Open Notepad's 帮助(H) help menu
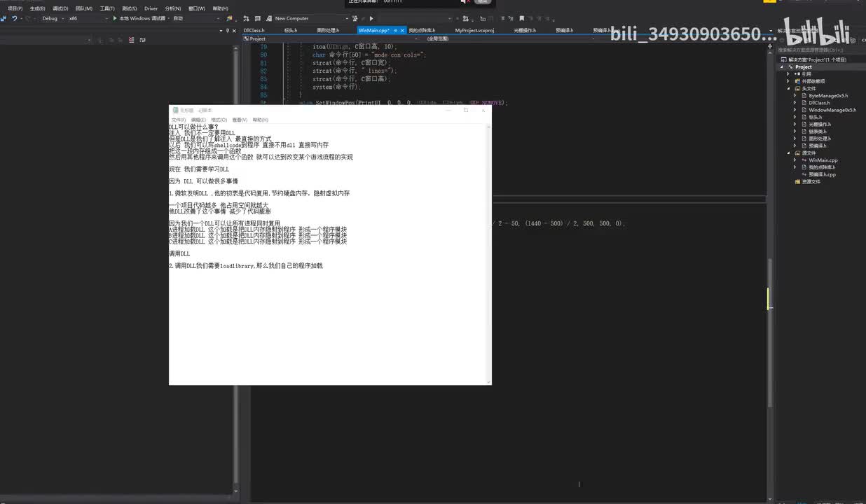This screenshot has height=504, width=866. coord(260,120)
